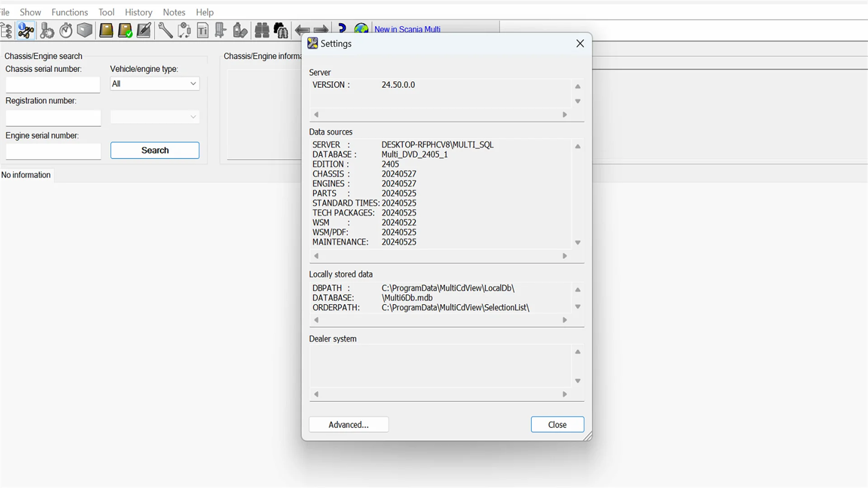This screenshot has width=868, height=488.
Task: Focus the Chassis serial number field
Action: click(x=53, y=84)
